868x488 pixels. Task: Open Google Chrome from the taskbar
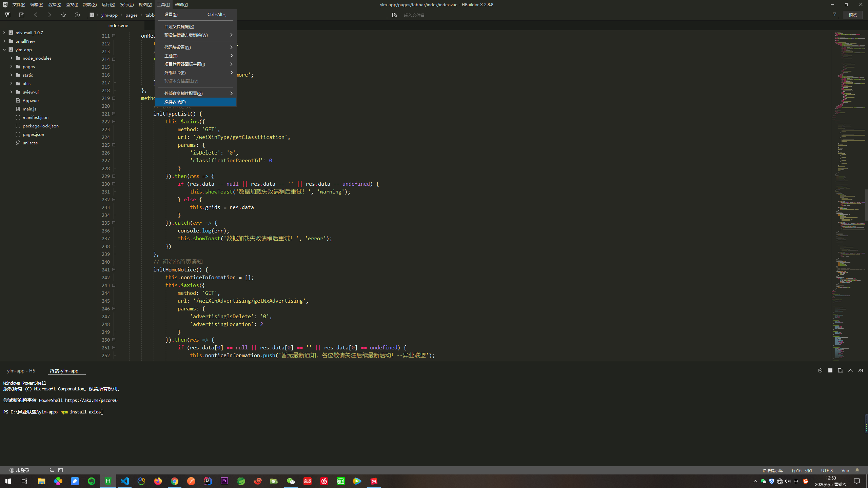pyautogui.click(x=175, y=481)
